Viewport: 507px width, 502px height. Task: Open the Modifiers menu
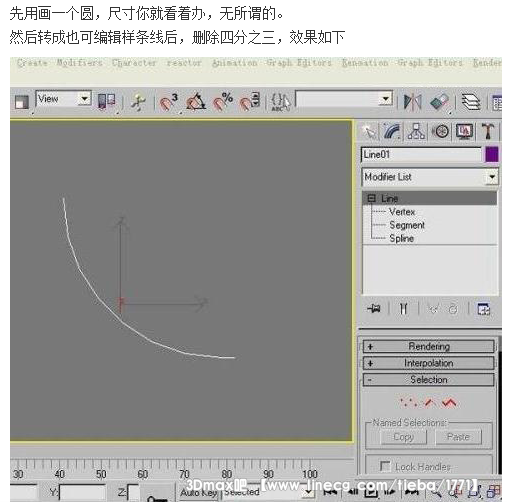79,63
